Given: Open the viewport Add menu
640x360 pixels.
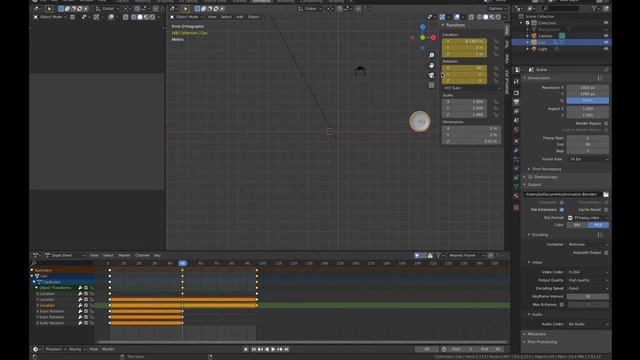Looking at the screenshot, I should 240,17.
